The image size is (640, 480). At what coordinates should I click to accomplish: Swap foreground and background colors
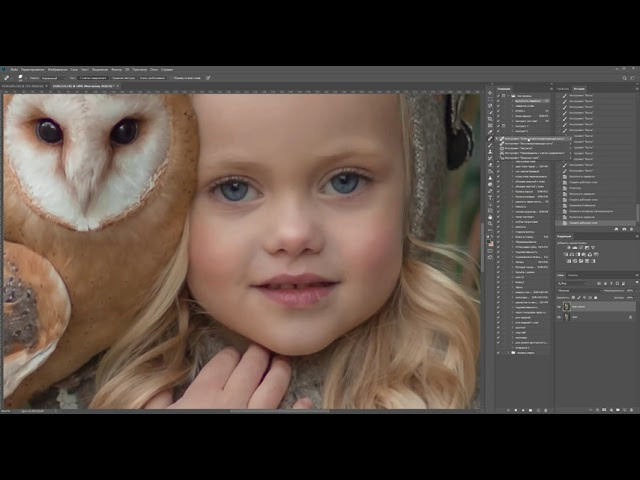point(492,236)
